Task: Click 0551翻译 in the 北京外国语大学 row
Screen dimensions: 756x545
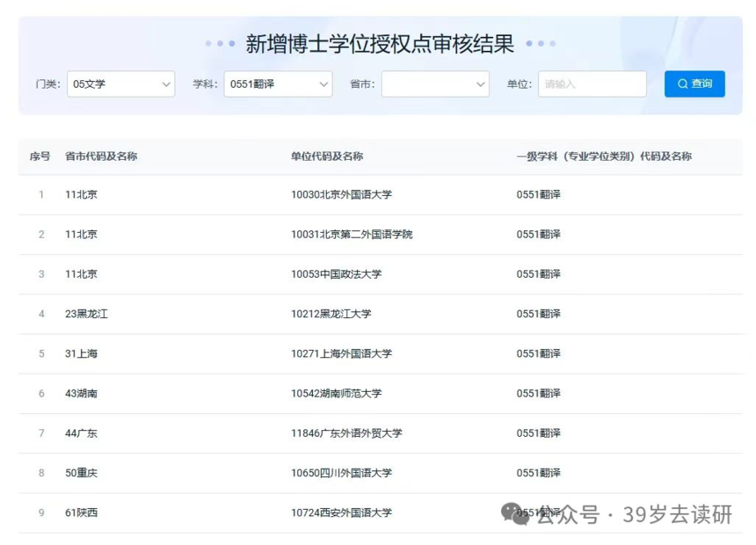Action: pos(539,194)
